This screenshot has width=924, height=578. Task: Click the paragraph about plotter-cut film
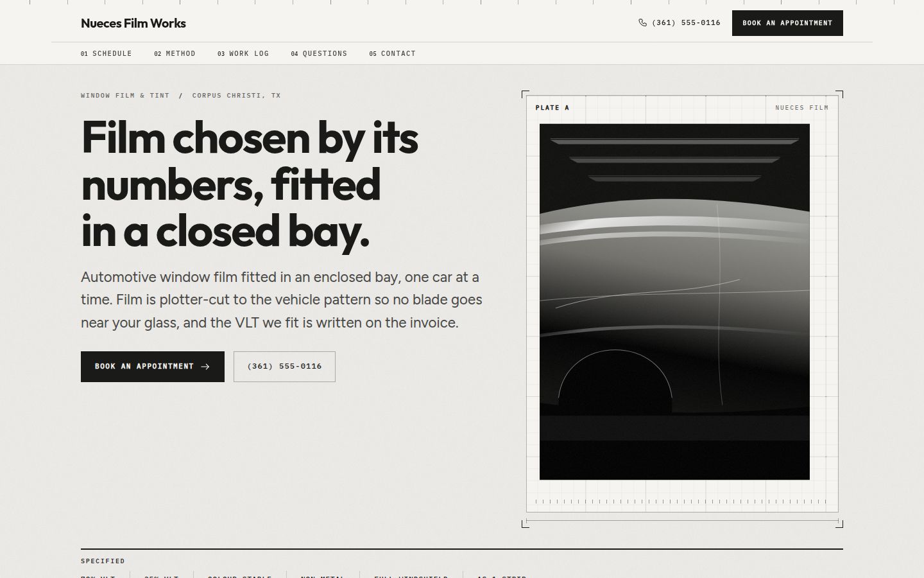[282, 300]
